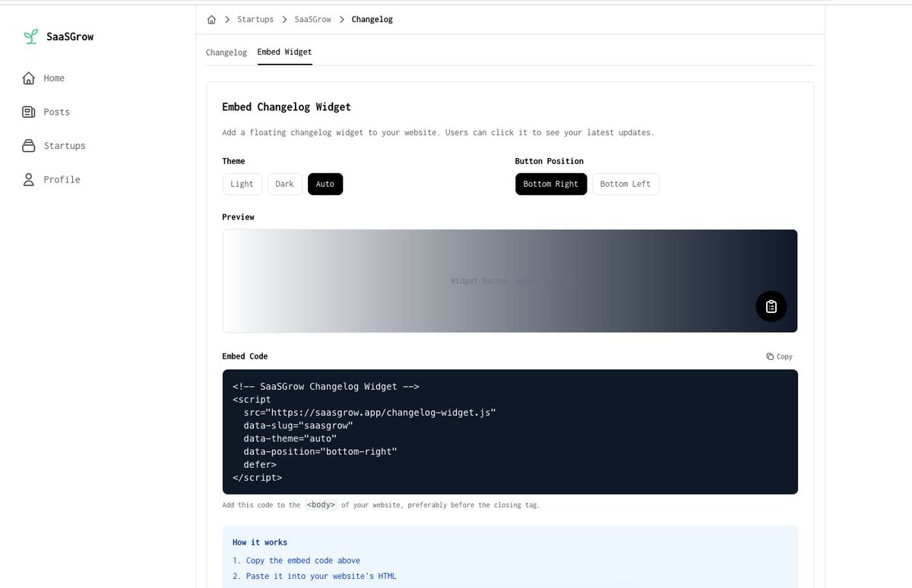Click the <body> inline code tag
This screenshot has height=588, width=912.
click(x=321, y=504)
